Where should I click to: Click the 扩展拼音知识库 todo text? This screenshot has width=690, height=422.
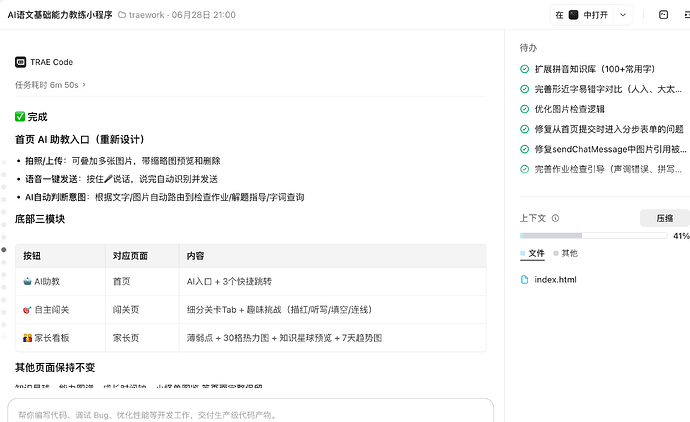(x=595, y=69)
